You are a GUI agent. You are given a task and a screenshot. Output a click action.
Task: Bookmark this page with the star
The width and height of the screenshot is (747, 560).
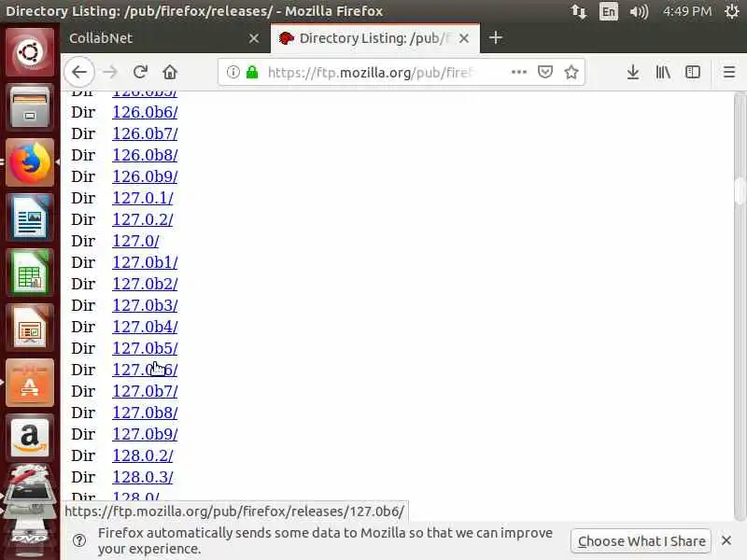tap(571, 73)
